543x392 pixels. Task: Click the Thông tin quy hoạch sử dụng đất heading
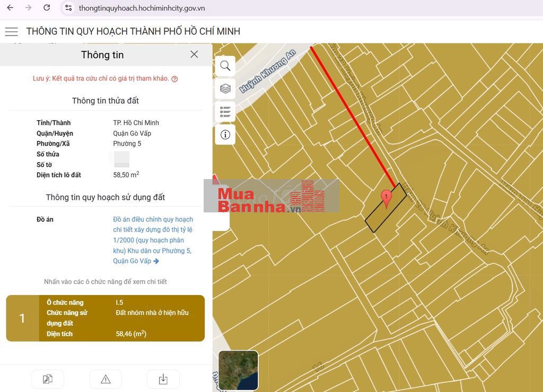tap(106, 197)
